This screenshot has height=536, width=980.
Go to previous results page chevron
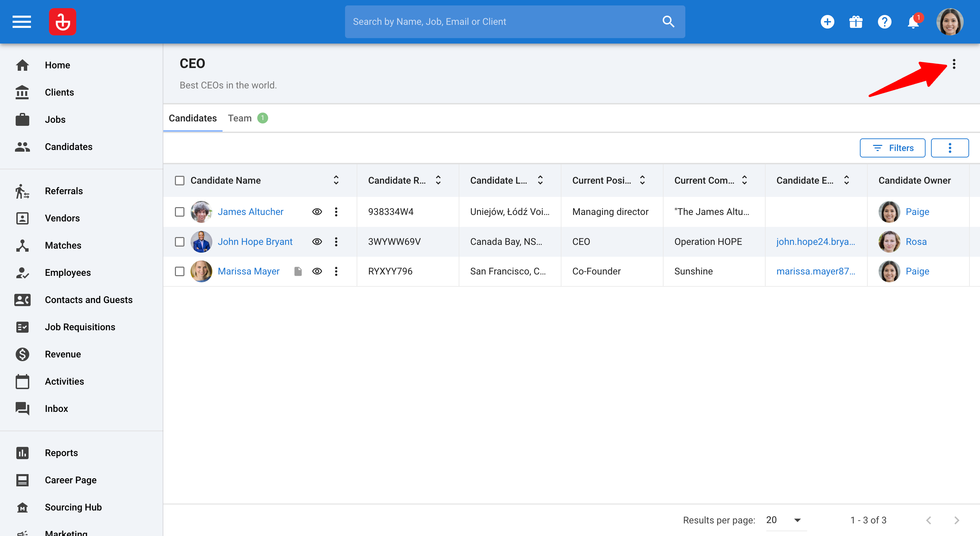929,520
